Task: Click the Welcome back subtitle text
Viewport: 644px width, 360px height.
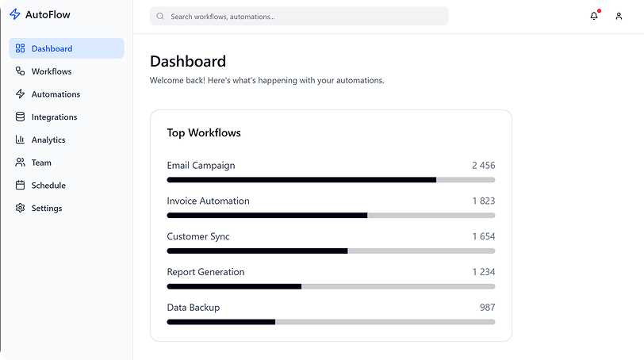Action: [x=267, y=80]
